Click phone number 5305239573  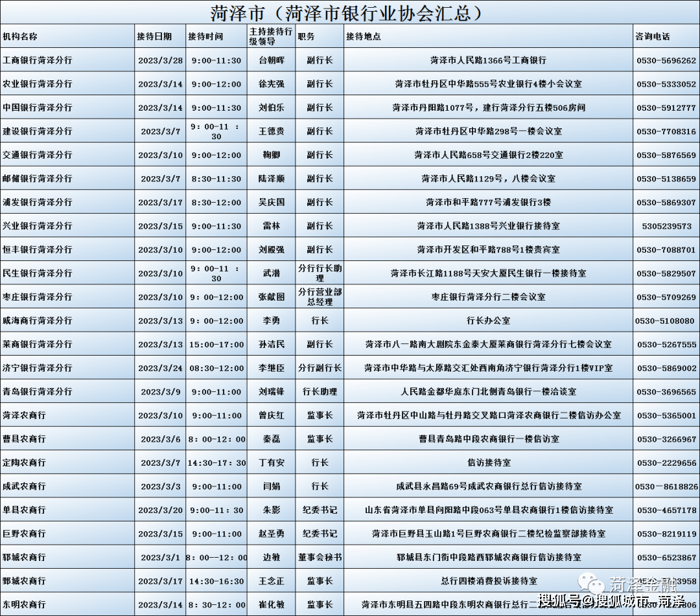pyautogui.click(x=666, y=226)
